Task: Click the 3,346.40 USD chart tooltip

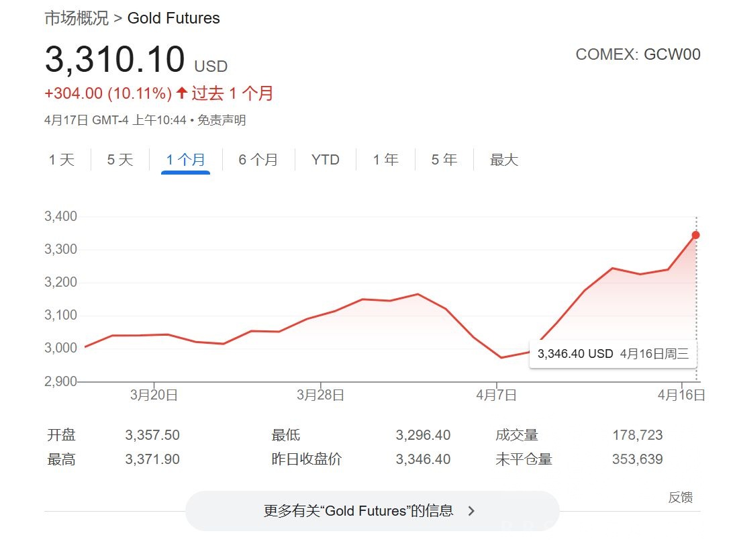Action: pyautogui.click(x=613, y=354)
